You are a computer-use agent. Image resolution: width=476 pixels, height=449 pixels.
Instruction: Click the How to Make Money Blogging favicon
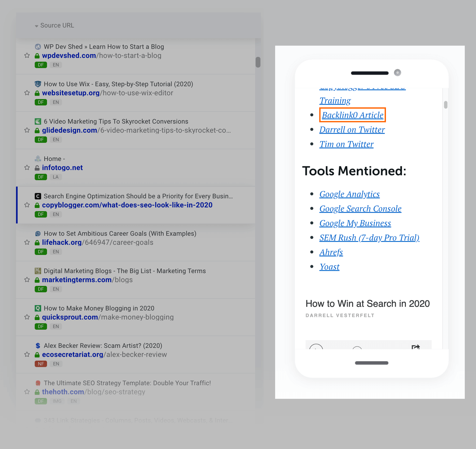[38, 308]
